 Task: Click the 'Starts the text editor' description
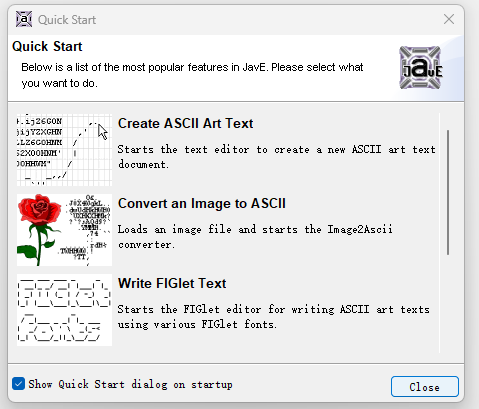point(276,157)
